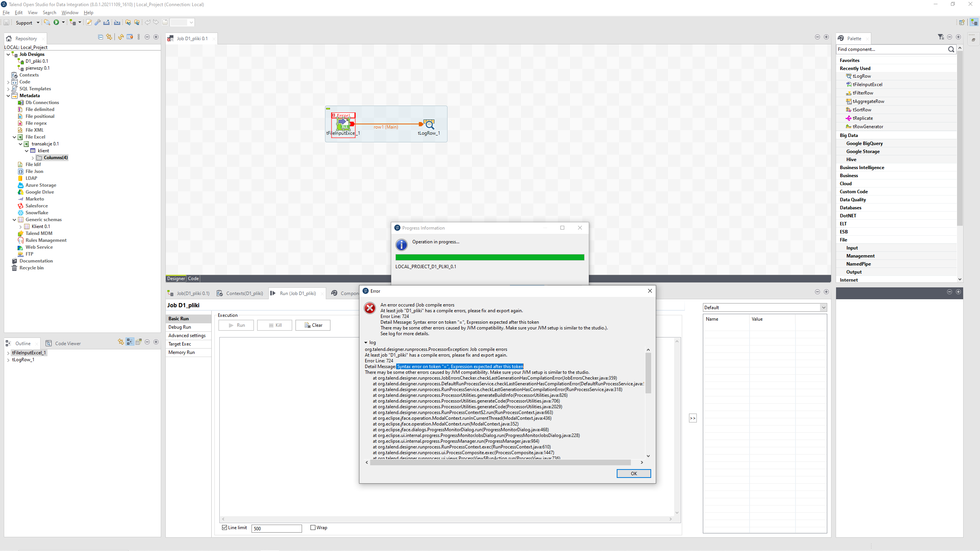Expand the Columns(4) tree node
The width and height of the screenshot is (980, 551).
pos(33,158)
